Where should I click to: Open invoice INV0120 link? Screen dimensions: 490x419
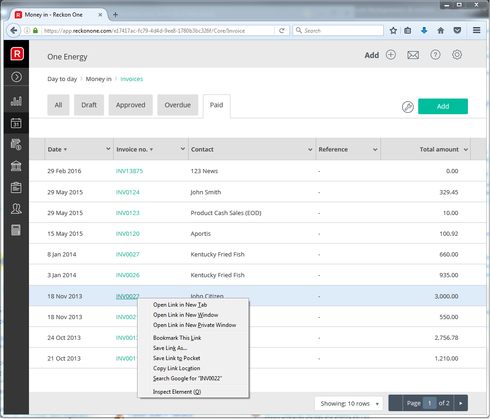pos(128,234)
